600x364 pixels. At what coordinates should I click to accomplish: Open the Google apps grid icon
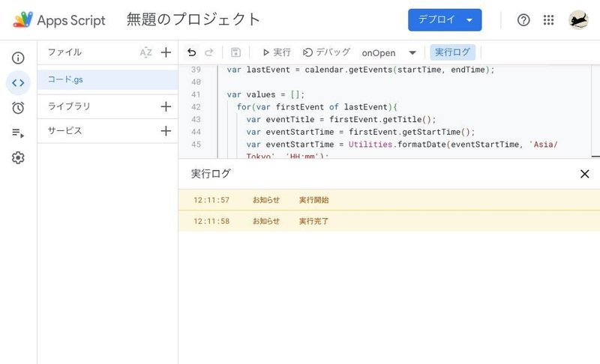pyautogui.click(x=548, y=20)
